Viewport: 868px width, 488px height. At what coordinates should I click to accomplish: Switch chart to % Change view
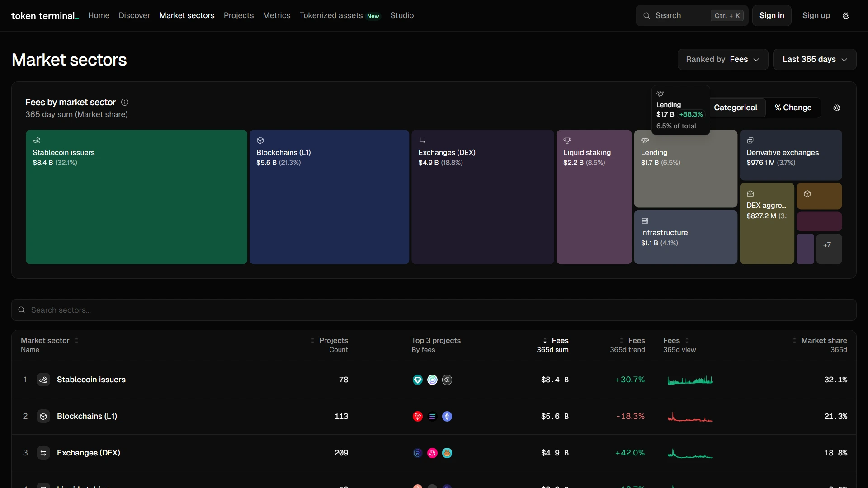pos(793,108)
